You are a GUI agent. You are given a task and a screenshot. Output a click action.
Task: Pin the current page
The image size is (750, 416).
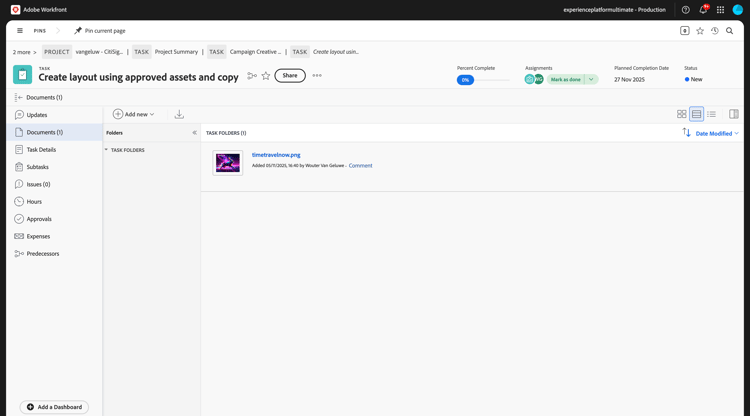point(99,31)
